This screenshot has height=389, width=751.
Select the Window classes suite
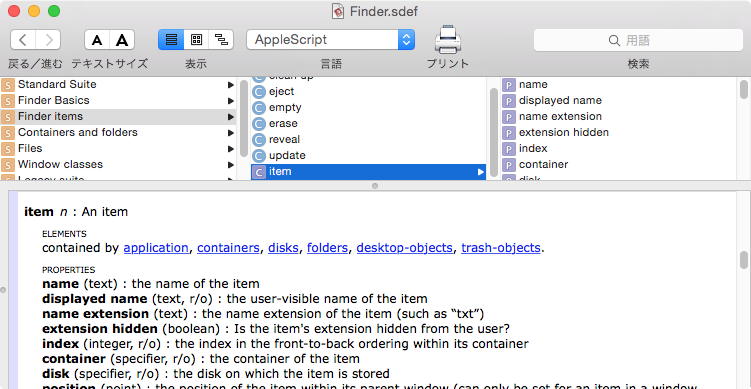point(118,165)
